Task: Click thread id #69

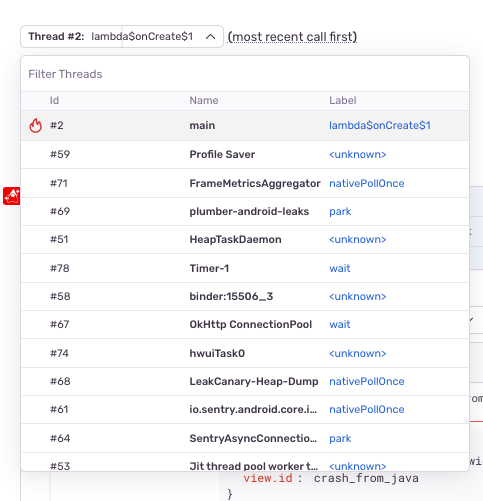Action: (x=60, y=211)
